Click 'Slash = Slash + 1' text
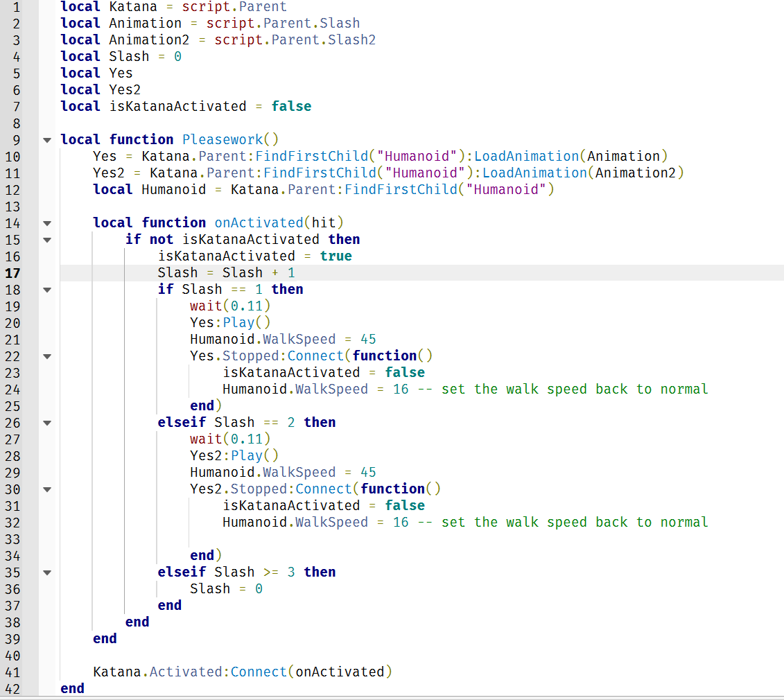The width and height of the screenshot is (784, 700). click(x=226, y=272)
